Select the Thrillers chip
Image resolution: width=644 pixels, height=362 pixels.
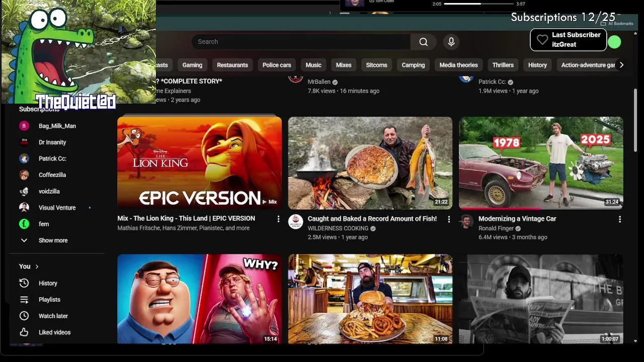(503, 65)
